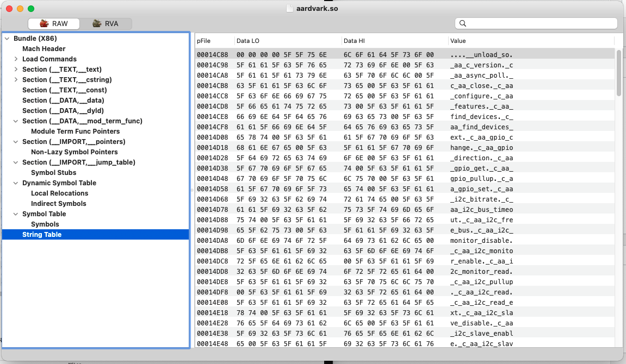
Task: Select row at address 00014DB8
Action: [405, 251]
